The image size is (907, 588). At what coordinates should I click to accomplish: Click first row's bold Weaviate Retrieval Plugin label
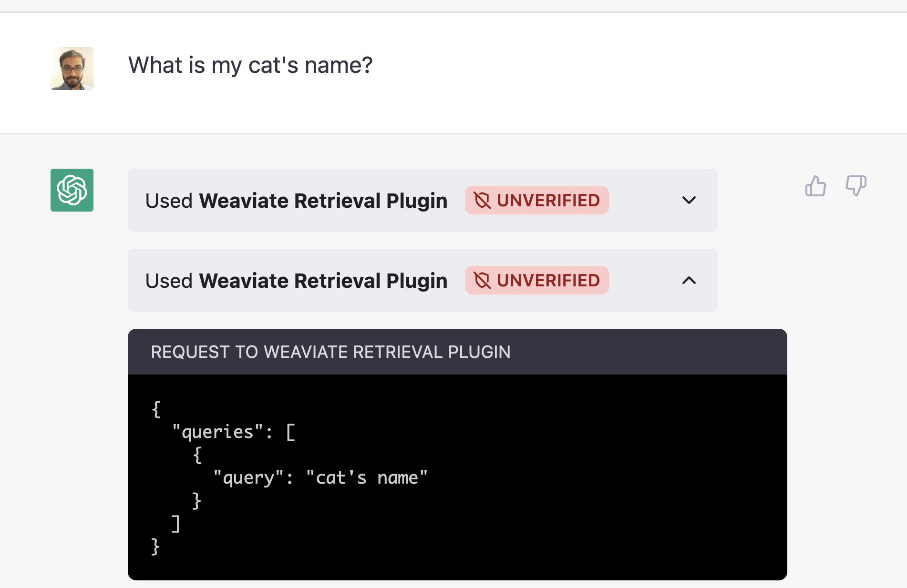pyautogui.click(x=323, y=201)
